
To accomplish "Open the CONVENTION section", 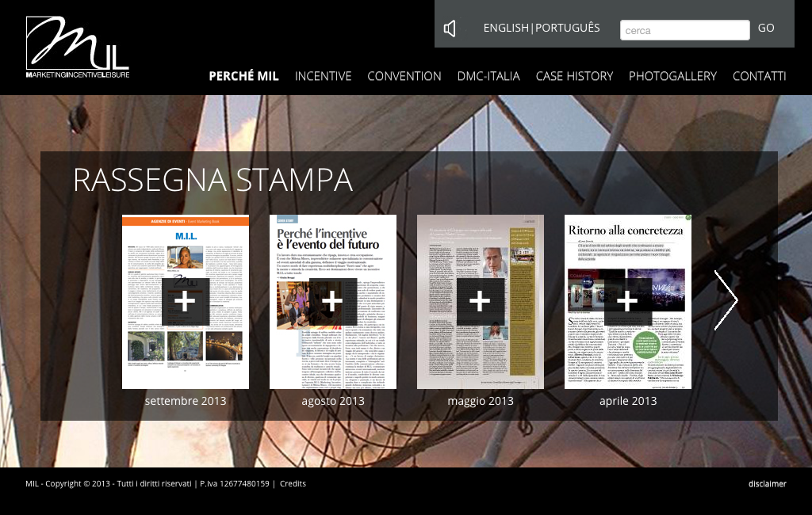I will 404,76.
